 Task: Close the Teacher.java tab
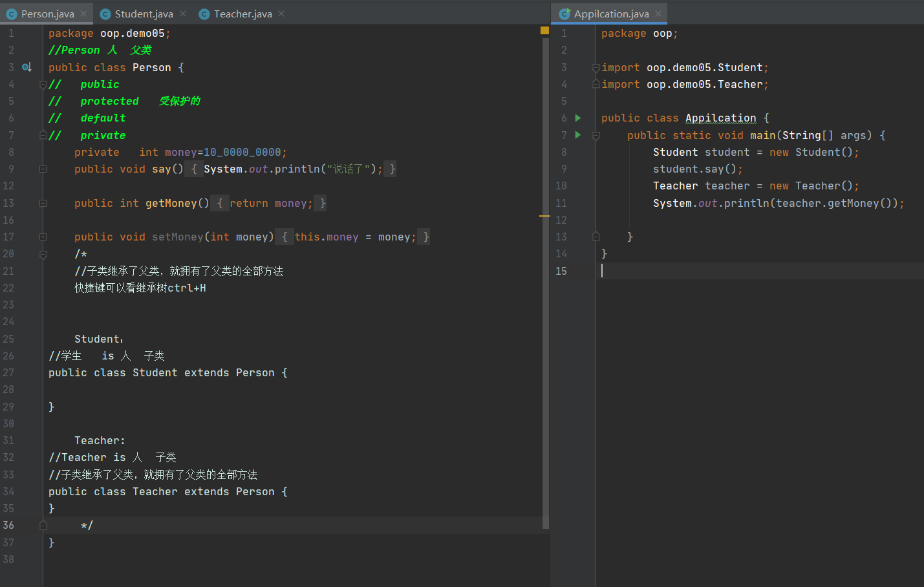[x=281, y=14]
